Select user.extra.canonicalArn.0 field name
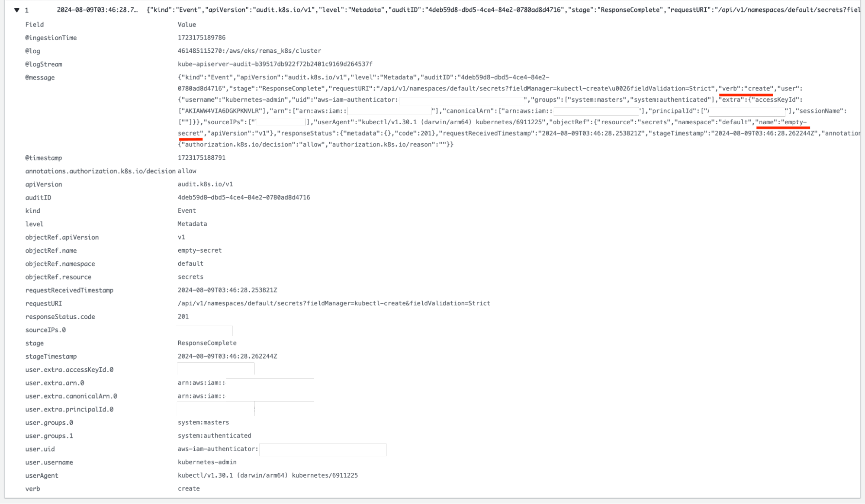The height and width of the screenshot is (504, 865). point(71,397)
